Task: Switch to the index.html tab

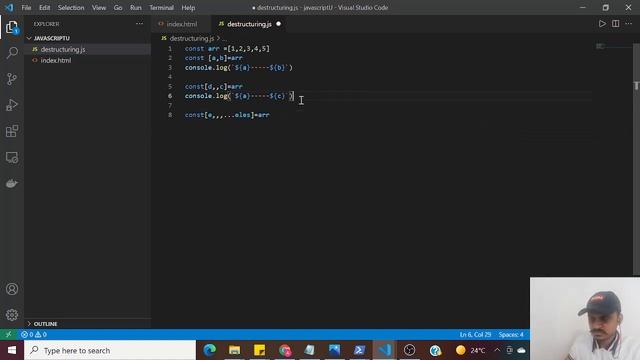Action: 182,24
